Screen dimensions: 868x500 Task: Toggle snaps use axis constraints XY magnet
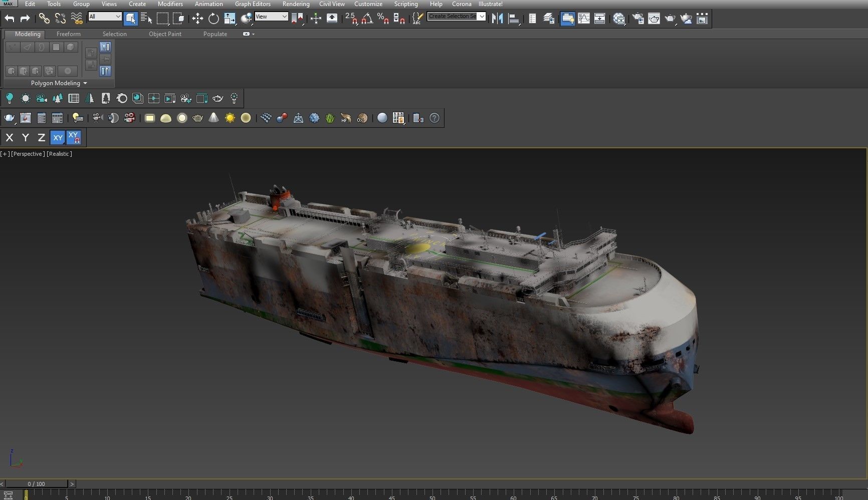[x=74, y=137]
